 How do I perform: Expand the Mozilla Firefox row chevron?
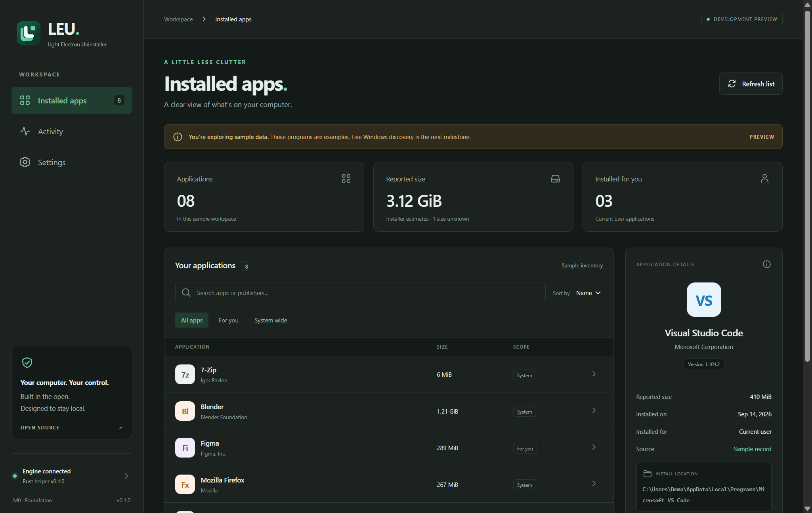pos(594,484)
